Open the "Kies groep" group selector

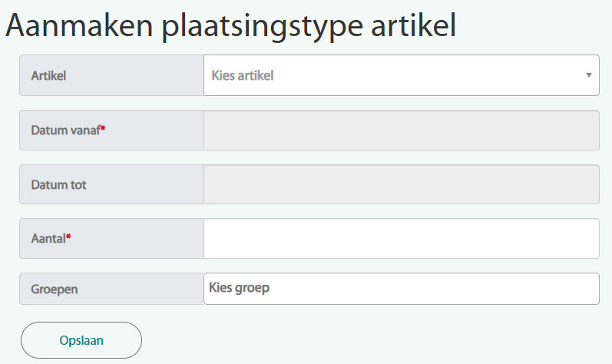pos(401,289)
